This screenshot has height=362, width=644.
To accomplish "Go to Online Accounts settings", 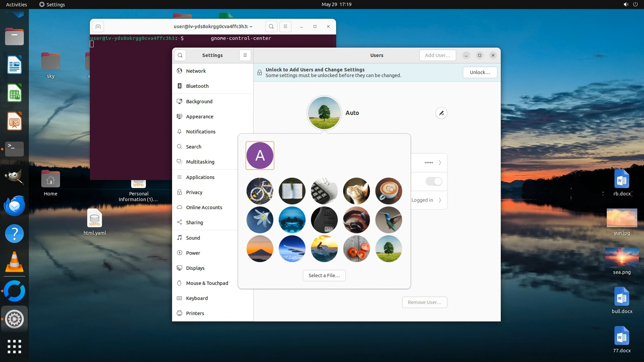I will (x=204, y=207).
